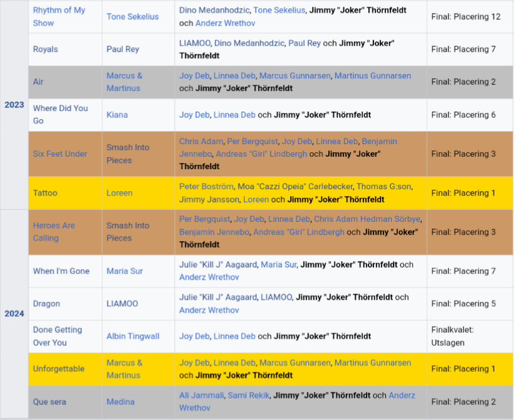Click Linnea Deb in Unforgettable row

pyautogui.click(x=234, y=363)
